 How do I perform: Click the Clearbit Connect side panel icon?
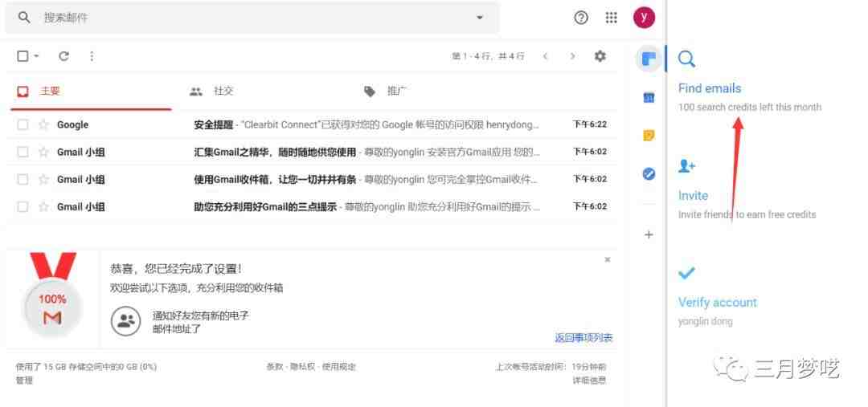coord(649,59)
